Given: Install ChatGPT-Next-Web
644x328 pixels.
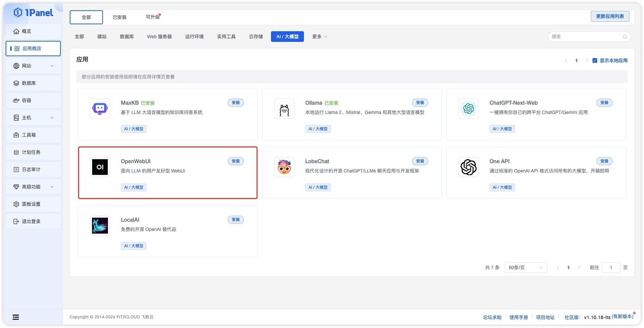Looking at the screenshot, I should pos(605,103).
